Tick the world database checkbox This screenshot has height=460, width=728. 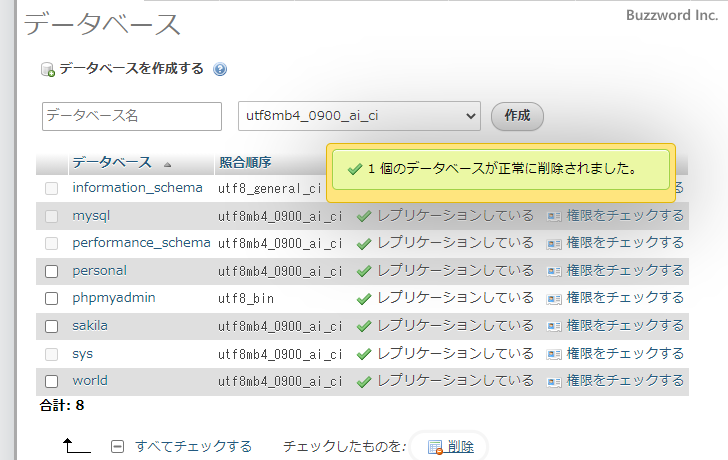(52, 382)
